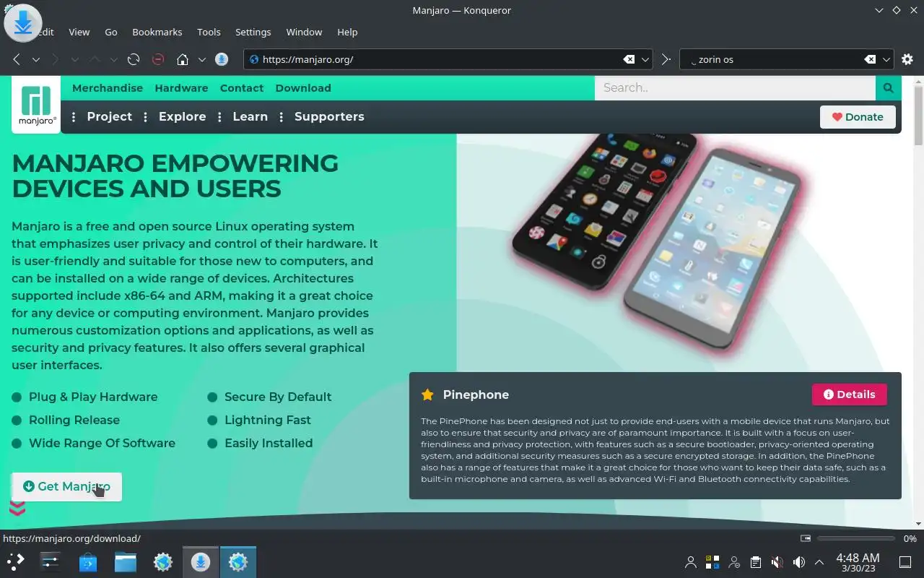
Task: Click Show Desktop button on the panel
Action: (x=905, y=562)
